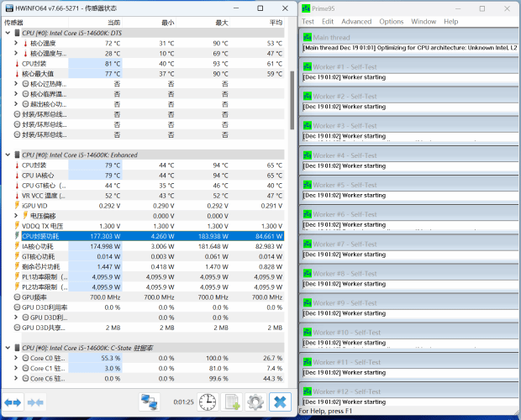521x420 pixels.
Task: Open the Help menu in Prime95
Action: coord(451,22)
